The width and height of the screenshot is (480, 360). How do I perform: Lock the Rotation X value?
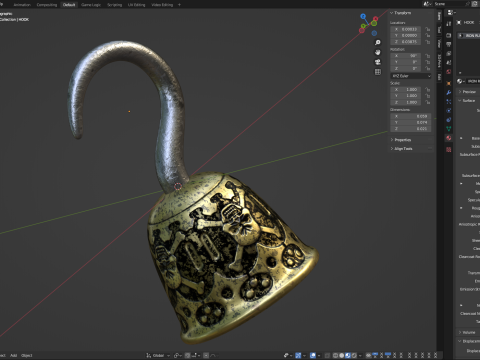(x=428, y=56)
